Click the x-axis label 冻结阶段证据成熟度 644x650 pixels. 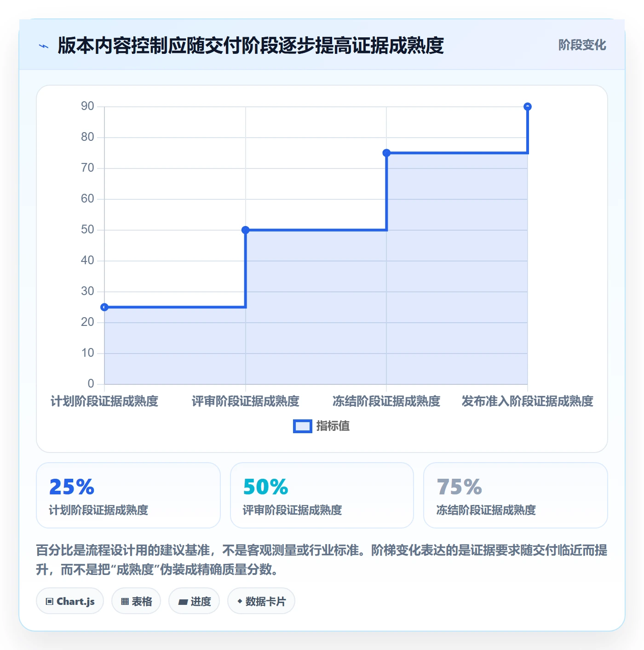coord(386,401)
